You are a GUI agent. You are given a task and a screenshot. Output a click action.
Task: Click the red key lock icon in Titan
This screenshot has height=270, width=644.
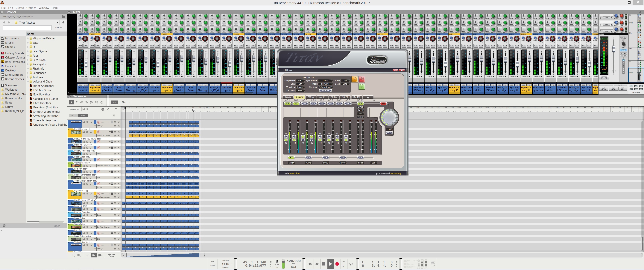tap(383, 103)
